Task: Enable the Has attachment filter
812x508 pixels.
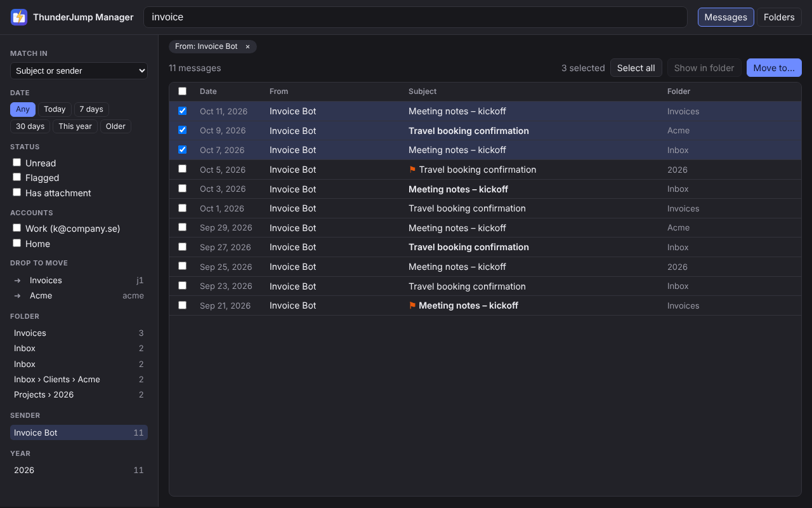Action: click(x=17, y=192)
